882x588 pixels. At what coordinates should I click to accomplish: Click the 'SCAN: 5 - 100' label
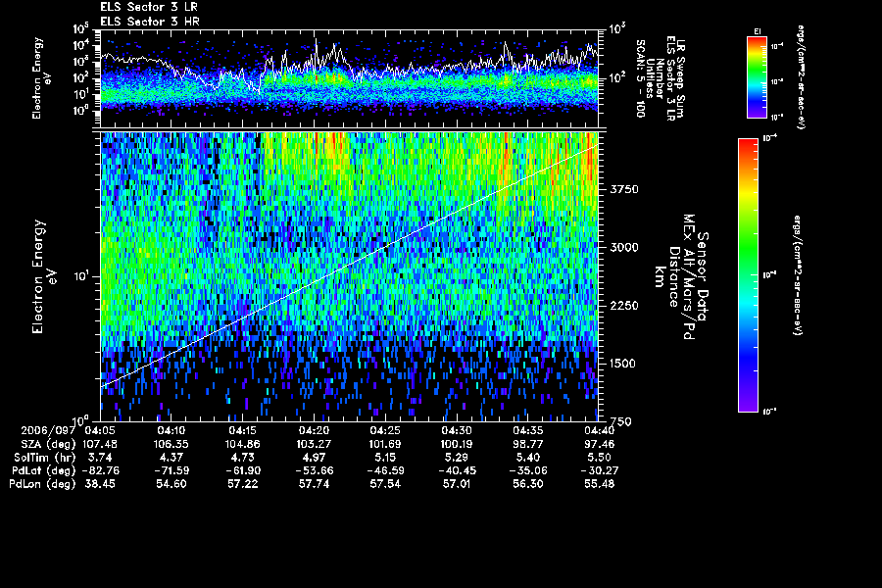[640, 78]
